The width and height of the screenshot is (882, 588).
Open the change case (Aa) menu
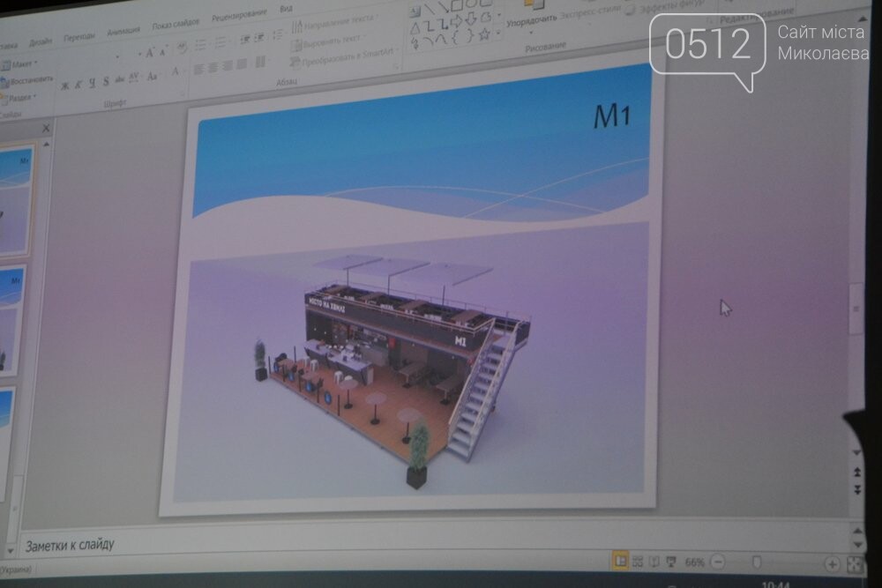[152, 76]
